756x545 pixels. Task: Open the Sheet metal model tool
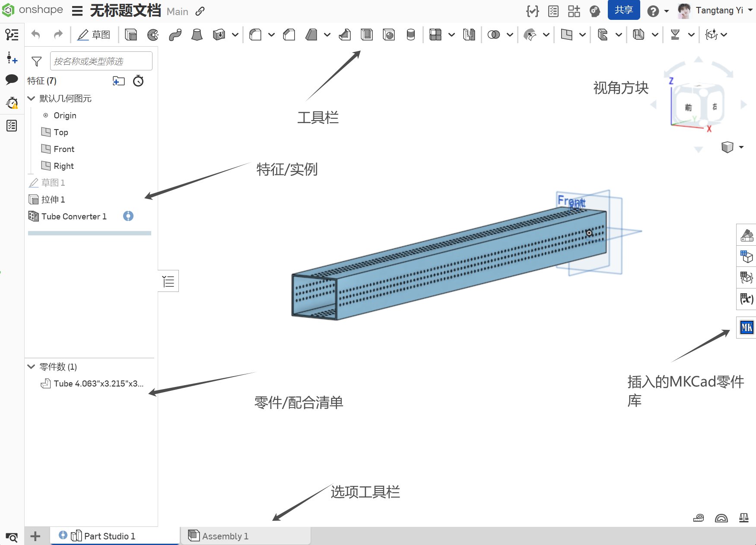603,35
